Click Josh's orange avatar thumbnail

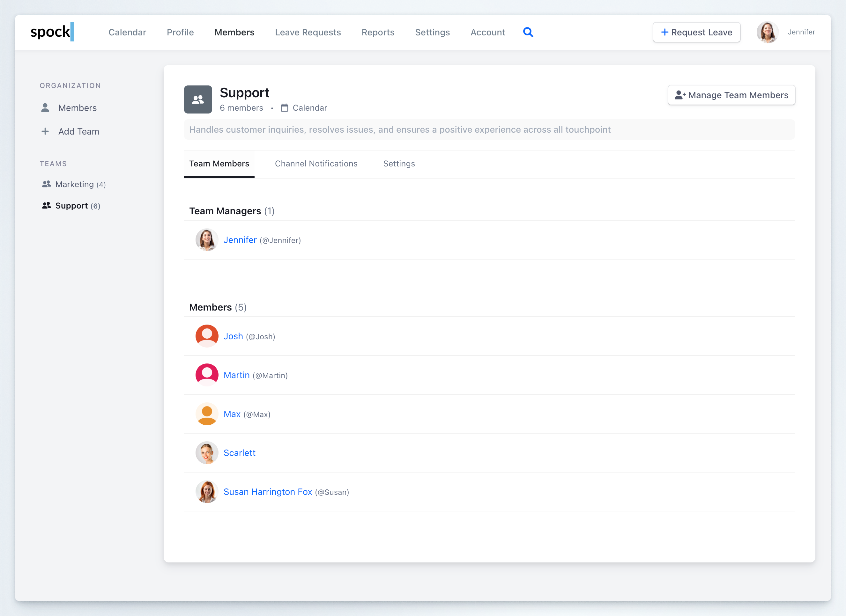[207, 336]
